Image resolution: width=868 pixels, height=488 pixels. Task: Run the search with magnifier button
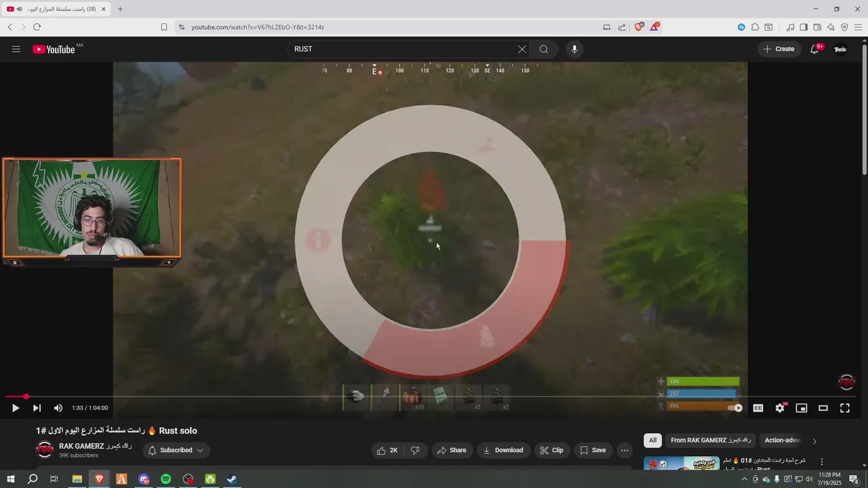[x=544, y=49]
